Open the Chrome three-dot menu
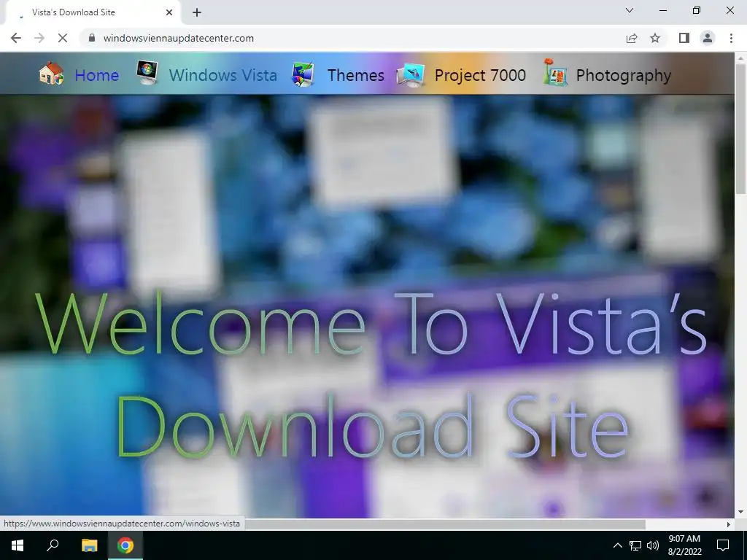 coord(731,38)
